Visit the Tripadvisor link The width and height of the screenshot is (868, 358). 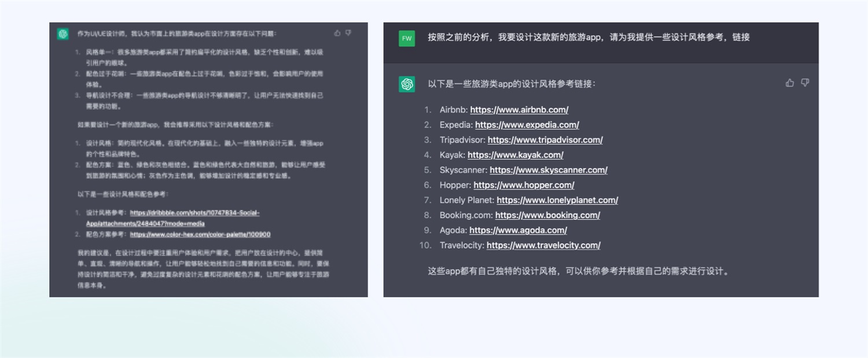[545, 140]
